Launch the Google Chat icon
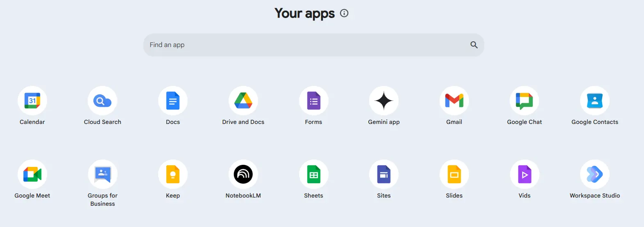 [x=524, y=101]
